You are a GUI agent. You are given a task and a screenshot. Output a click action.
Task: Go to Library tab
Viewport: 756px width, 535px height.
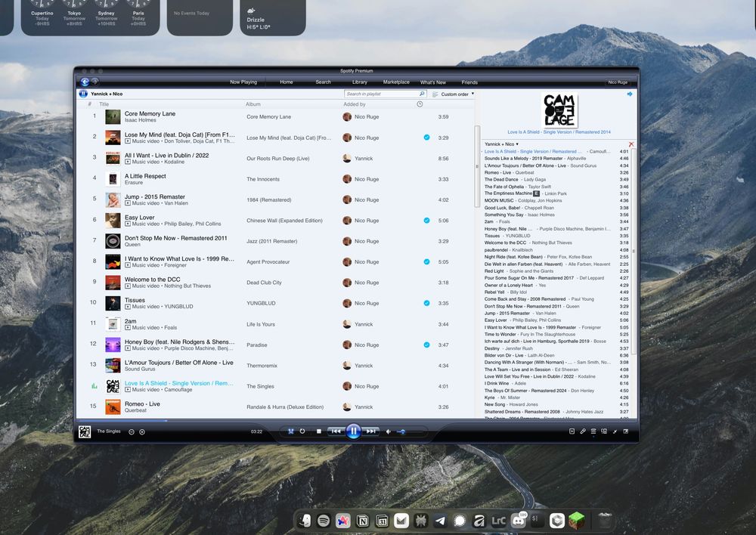point(360,82)
